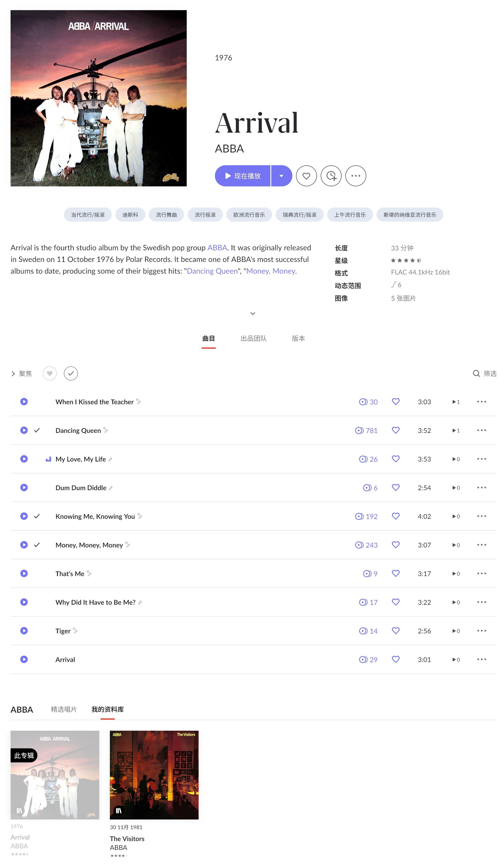Viewport: 504px width, 864px height.
Task: Open The Visitors album thumbnail
Action: (x=154, y=775)
